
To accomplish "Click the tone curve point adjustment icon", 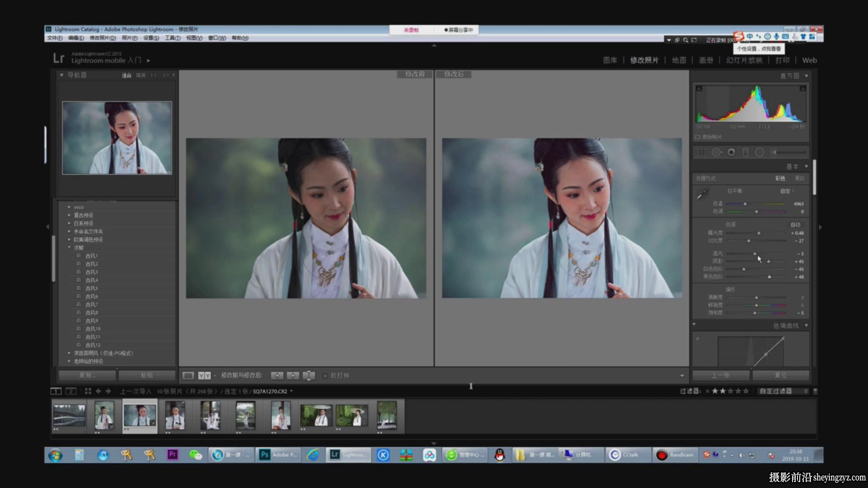I will click(x=698, y=338).
